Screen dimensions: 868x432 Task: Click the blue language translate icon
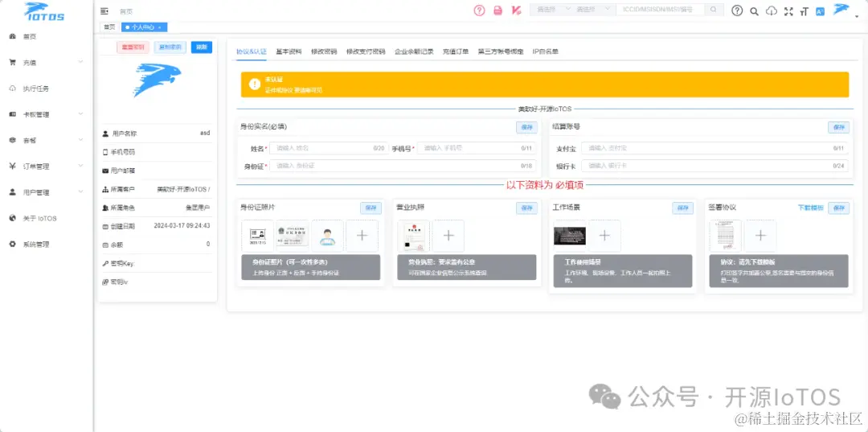pyautogui.click(x=821, y=11)
